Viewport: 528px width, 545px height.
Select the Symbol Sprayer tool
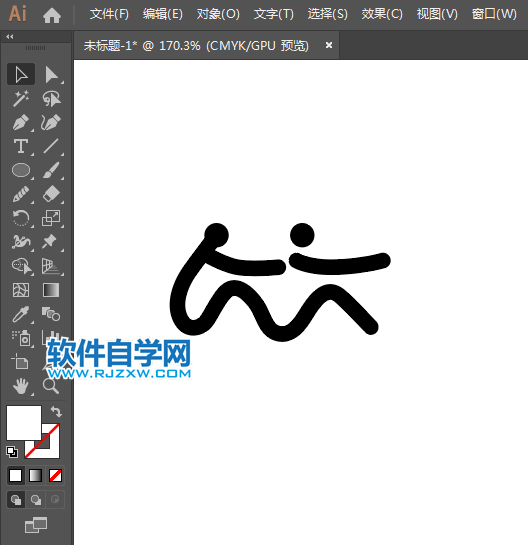point(21,338)
